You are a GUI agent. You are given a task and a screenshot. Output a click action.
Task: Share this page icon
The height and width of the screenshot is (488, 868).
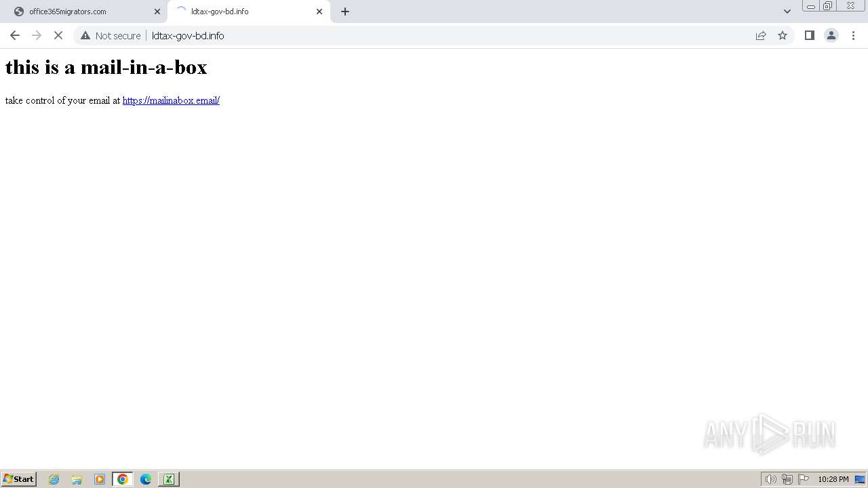pyautogui.click(x=761, y=35)
